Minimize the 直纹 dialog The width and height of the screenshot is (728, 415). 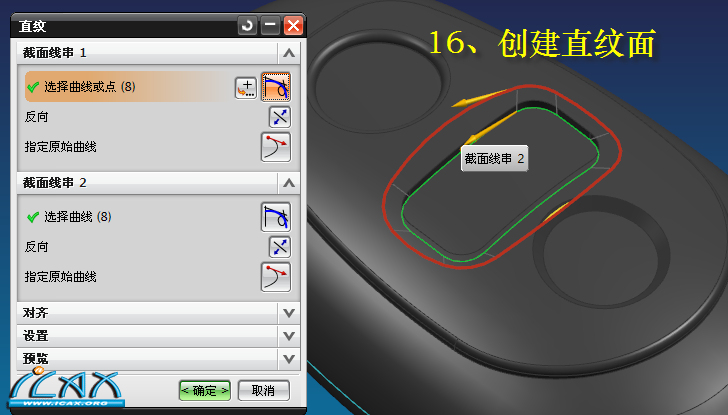[x=270, y=26]
